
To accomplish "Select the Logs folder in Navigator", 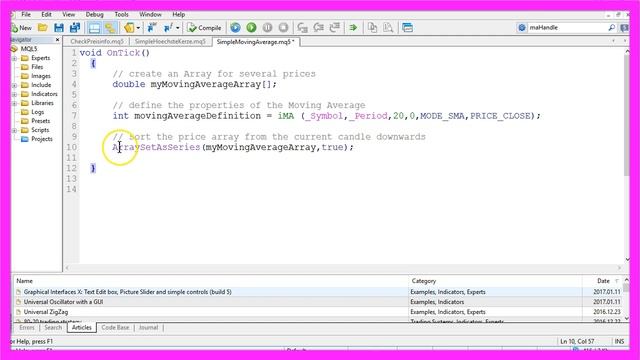I will coord(37,112).
